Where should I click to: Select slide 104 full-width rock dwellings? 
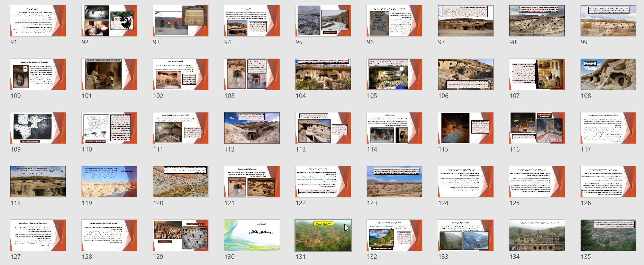pos(323,74)
